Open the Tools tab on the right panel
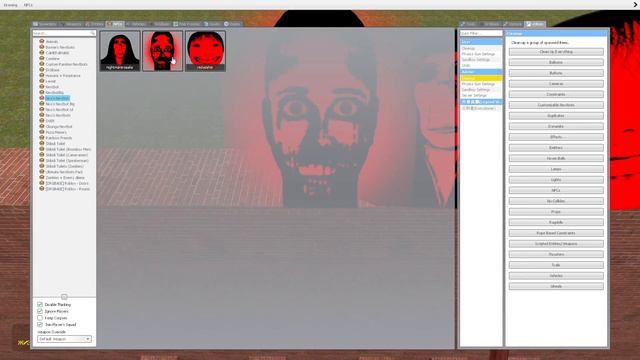The image size is (640, 360). point(469,24)
